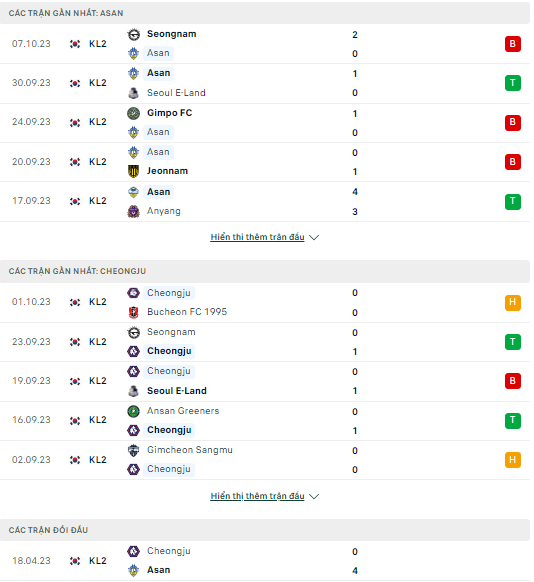Click the Ansan Greeners green crest
This screenshot has width=534, height=582.
134,411
